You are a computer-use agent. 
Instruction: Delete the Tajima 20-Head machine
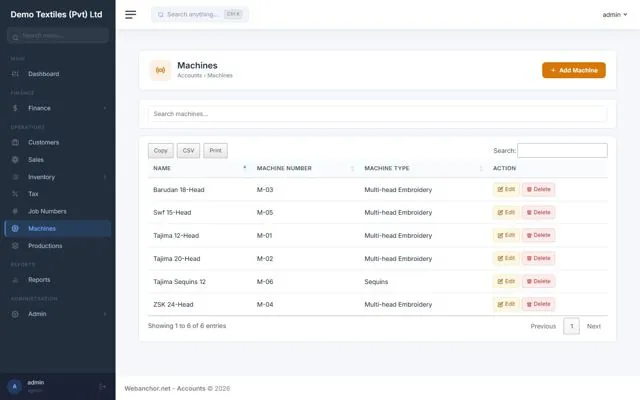pyautogui.click(x=538, y=258)
